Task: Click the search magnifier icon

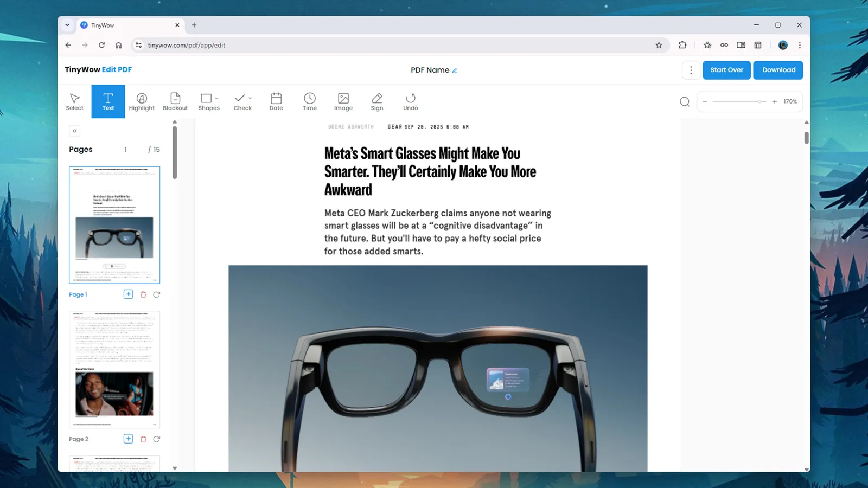Action: [x=685, y=101]
